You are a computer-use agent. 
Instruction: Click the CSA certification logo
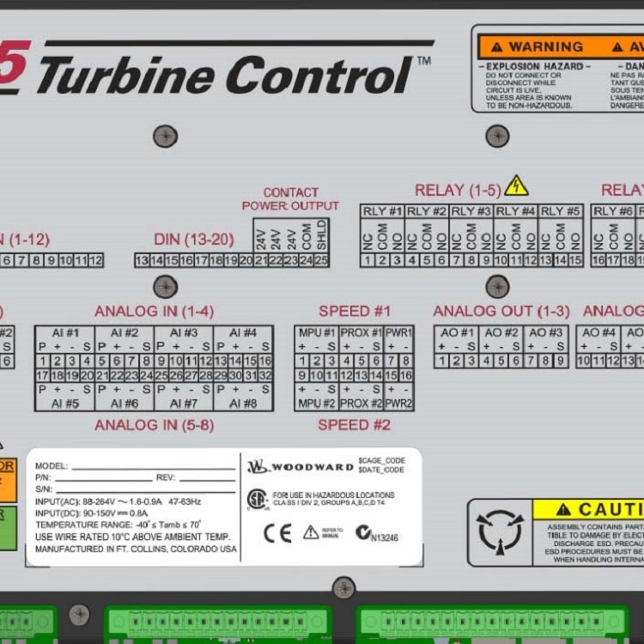pyautogui.click(x=258, y=499)
